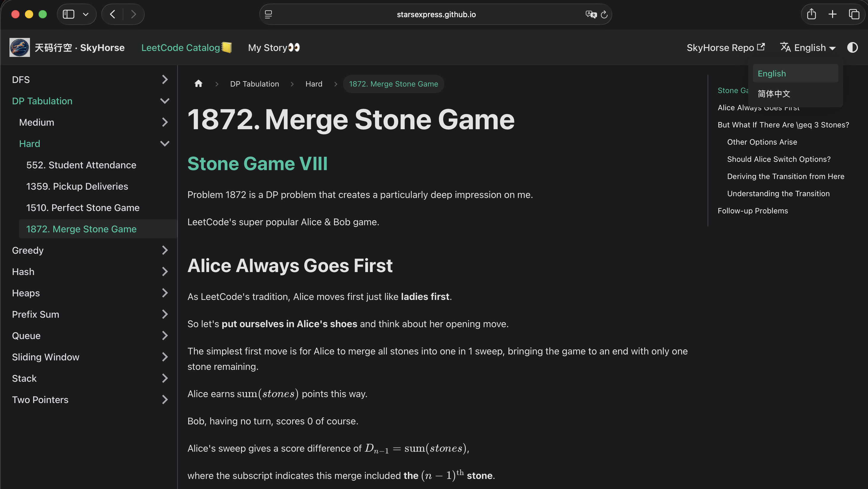Click the translate icon in address bar

pos(591,14)
